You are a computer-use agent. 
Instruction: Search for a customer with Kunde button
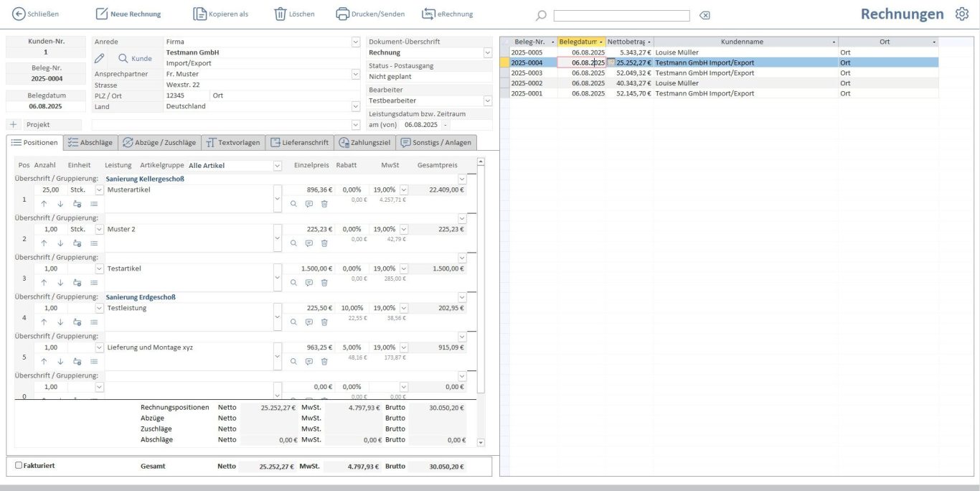136,58
